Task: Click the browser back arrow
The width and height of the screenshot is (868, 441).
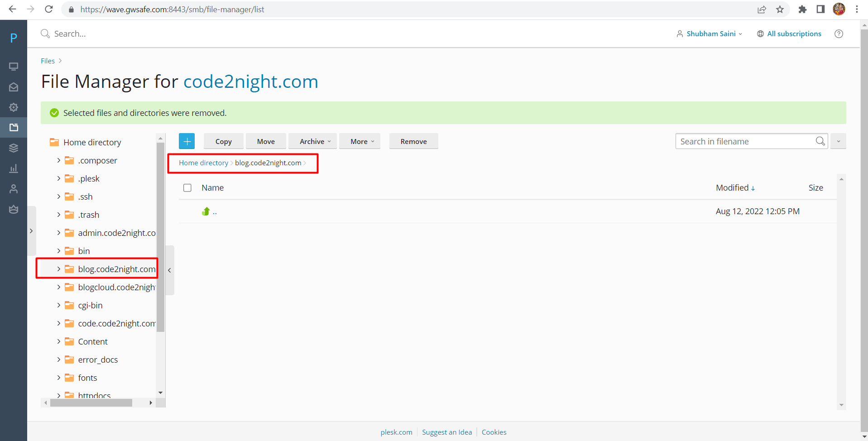Action: (x=12, y=9)
